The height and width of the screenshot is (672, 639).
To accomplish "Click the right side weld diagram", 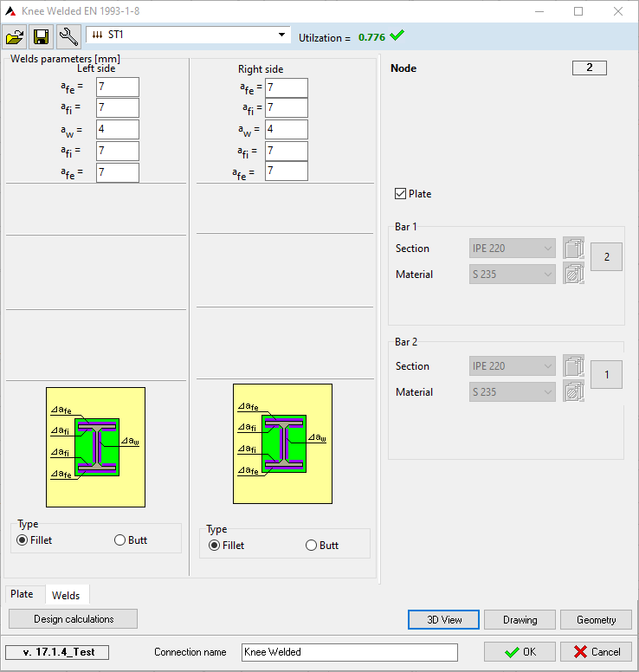I will pos(282,443).
